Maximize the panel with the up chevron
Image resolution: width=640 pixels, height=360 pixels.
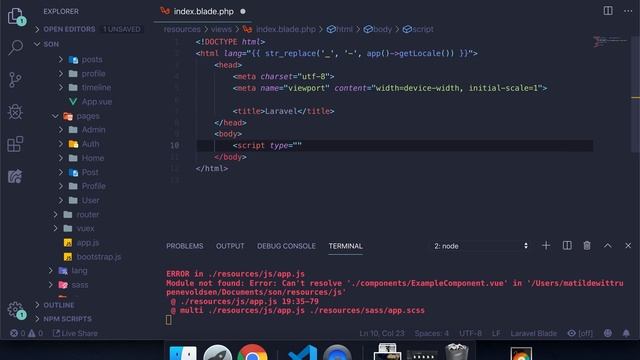tap(607, 246)
